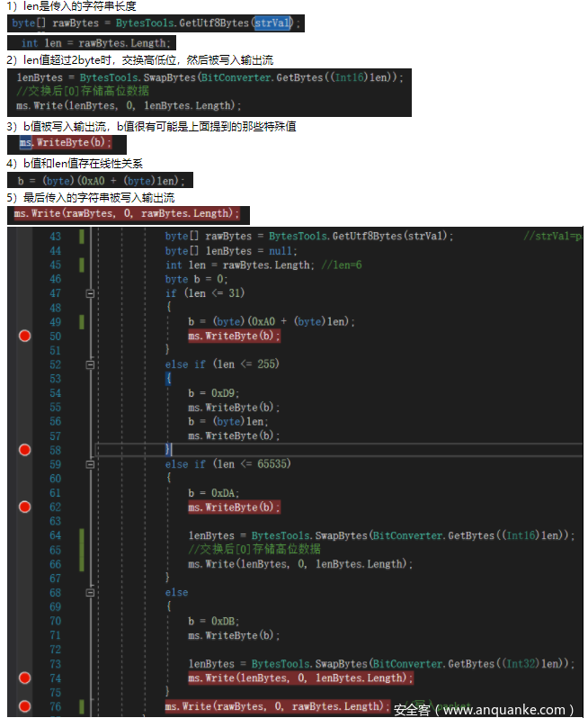This screenshot has width=588, height=727.
Task: Click heading '1) len是传入的字符串长度'
Action: (71, 6)
